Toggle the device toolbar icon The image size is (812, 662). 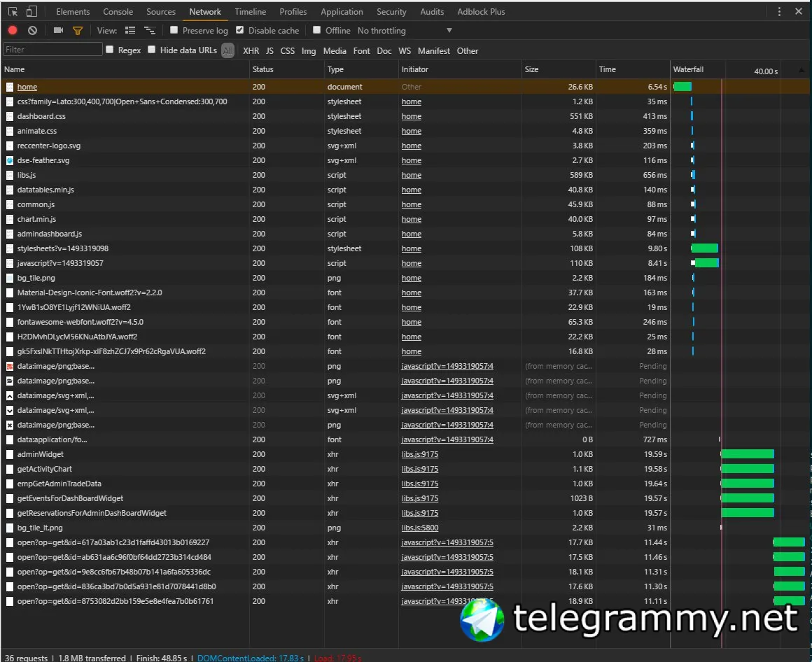pos(32,12)
